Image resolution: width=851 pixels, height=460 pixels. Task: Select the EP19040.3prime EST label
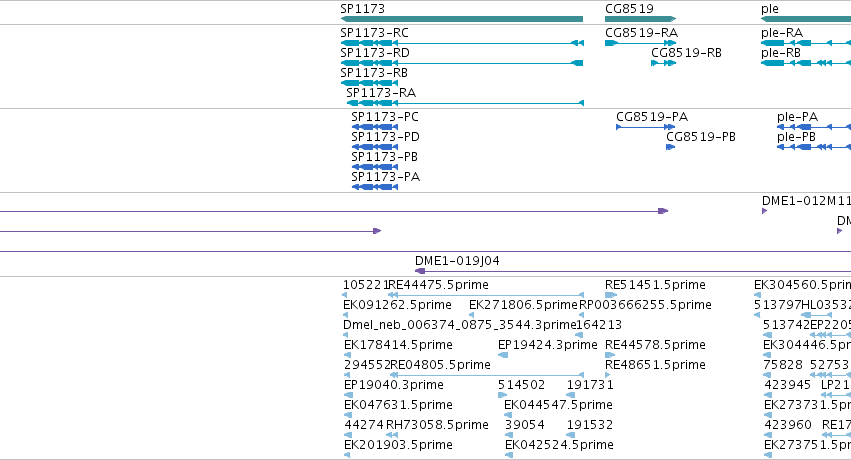[394, 385]
